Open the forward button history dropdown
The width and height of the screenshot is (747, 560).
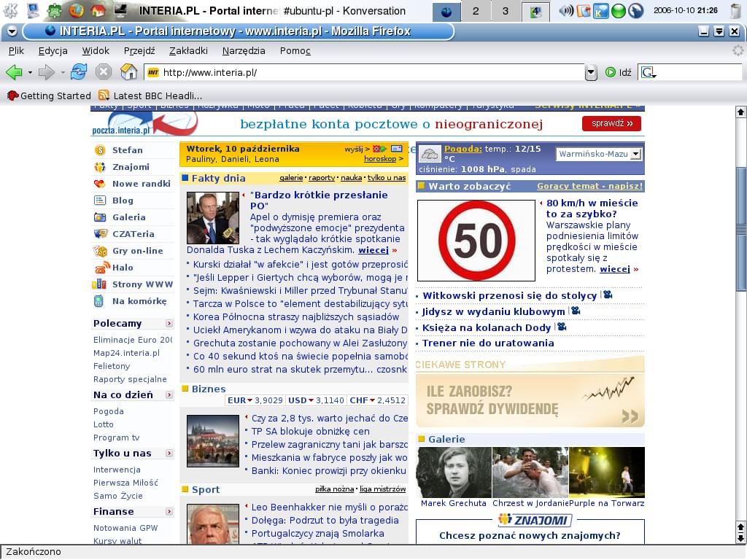click(63, 73)
